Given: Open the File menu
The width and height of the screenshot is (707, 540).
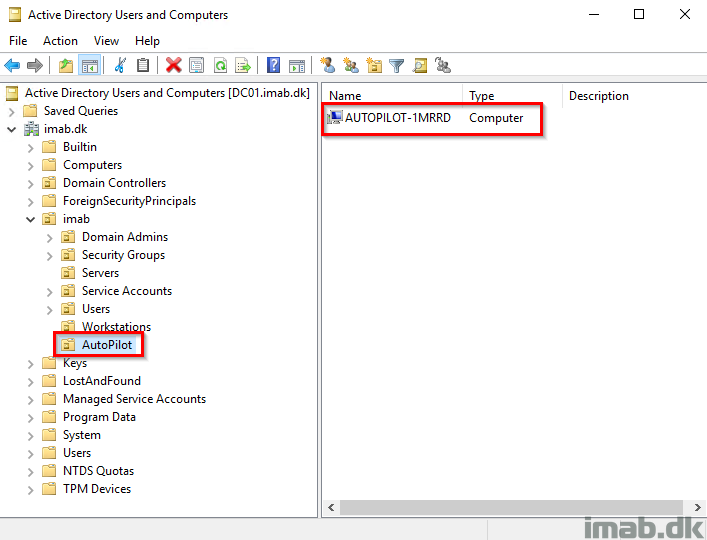Looking at the screenshot, I should click(18, 41).
